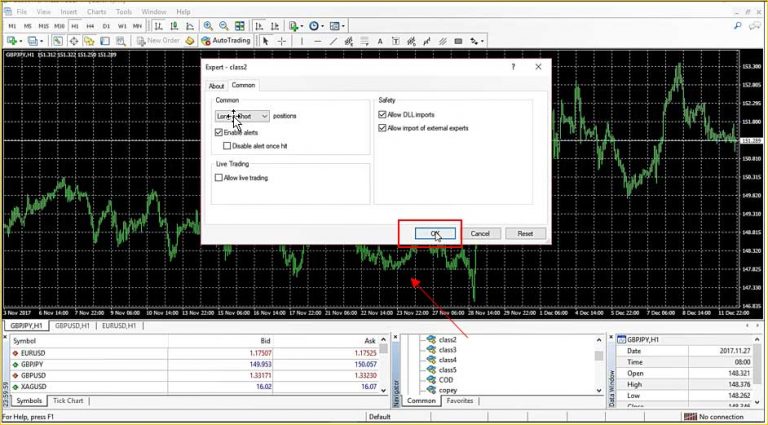Viewport: 768px width, 425px height.
Task: Open the Tools menu
Action: tap(124, 11)
